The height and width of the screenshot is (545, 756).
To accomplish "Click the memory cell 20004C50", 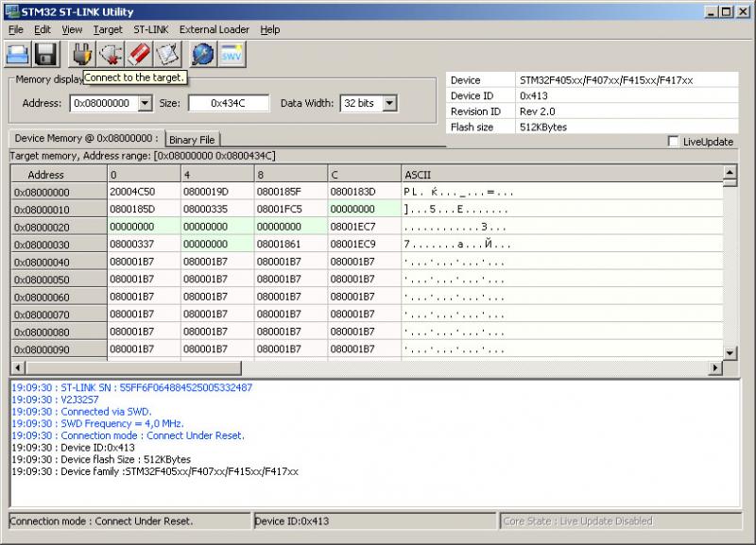I will pyautogui.click(x=145, y=192).
